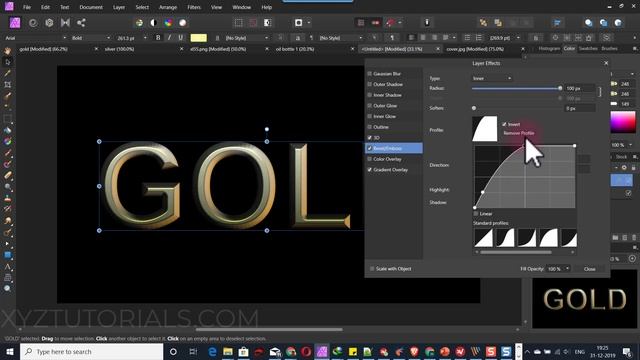Open the Layer menu
This screenshot has height=360, width=640.
[119, 7]
